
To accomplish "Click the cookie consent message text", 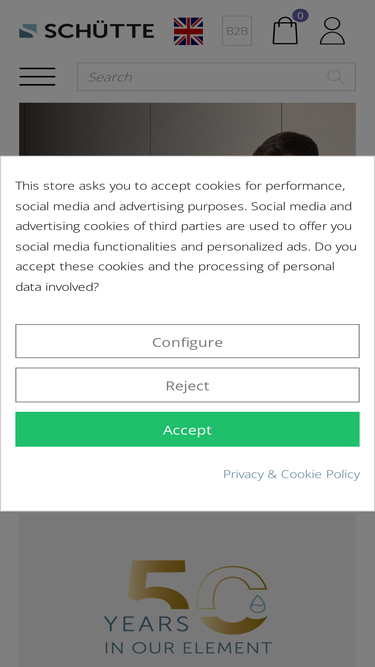I will 186,236.
